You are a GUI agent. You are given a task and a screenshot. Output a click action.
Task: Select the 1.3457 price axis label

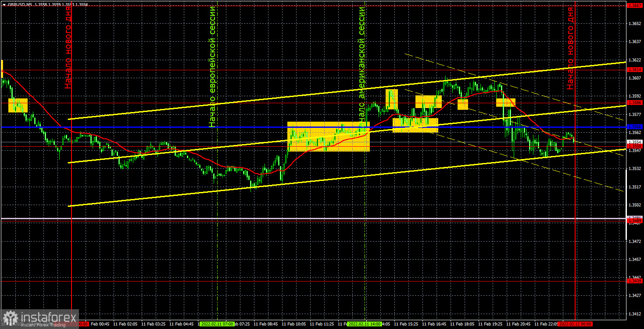(x=635, y=259)
